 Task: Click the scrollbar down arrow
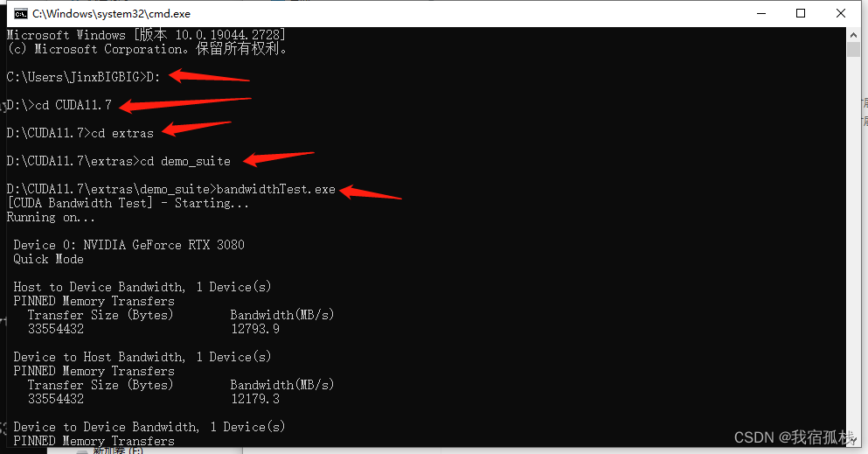point(853,440)
